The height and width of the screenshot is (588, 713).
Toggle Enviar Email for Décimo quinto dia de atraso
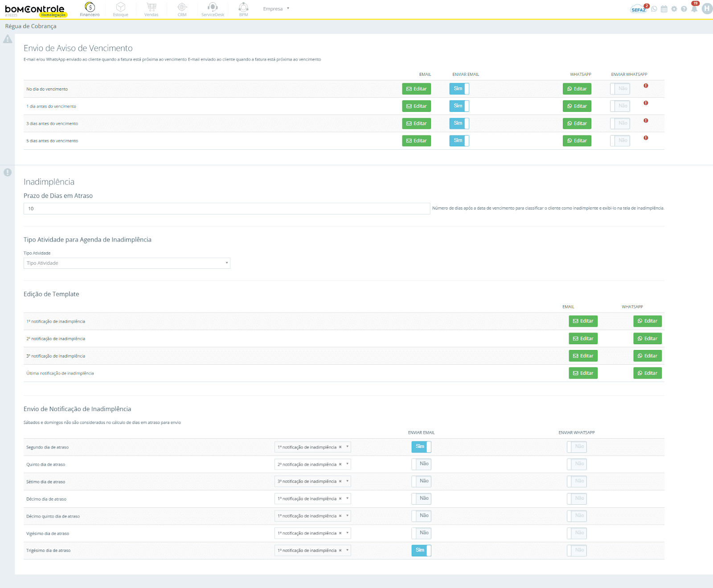tap(421, 516)
